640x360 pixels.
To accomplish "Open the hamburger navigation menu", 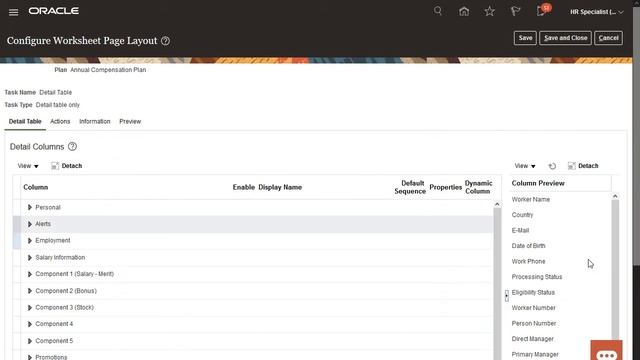I will pyautogui.click(x=13, y=12).
